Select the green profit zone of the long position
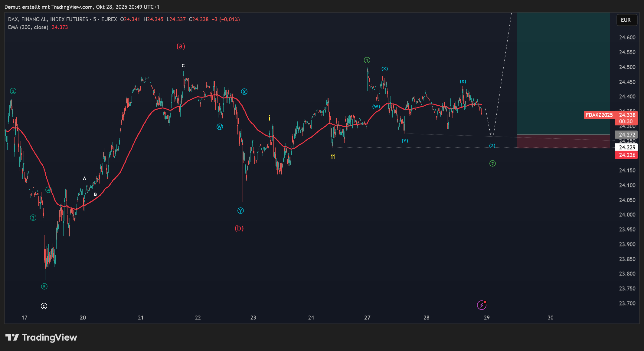 point(563,73)
